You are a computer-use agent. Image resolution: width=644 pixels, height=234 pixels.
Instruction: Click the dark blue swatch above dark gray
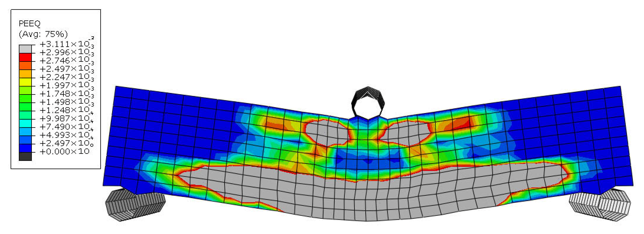pos(25,148)
